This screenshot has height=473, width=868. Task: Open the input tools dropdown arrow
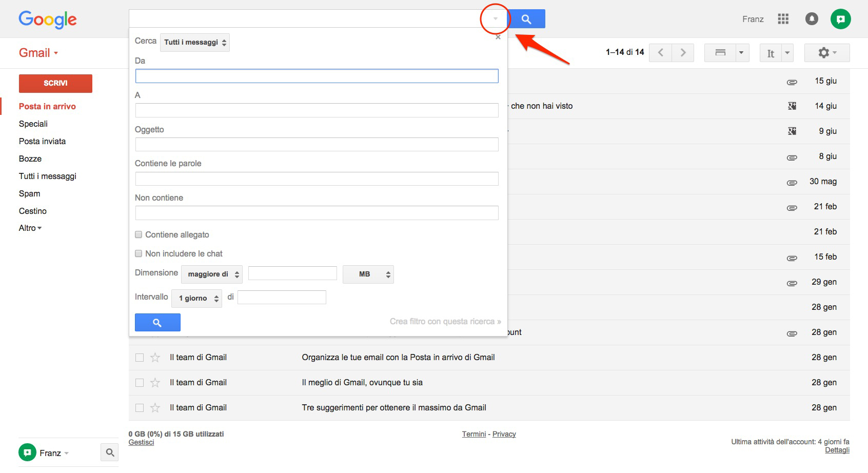coord(787,53)
